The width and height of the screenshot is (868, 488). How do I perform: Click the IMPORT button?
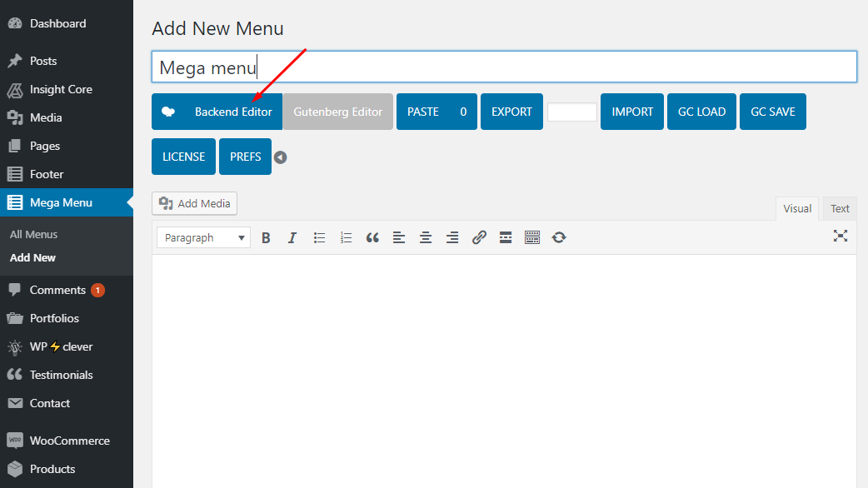[x=632, y=112]
